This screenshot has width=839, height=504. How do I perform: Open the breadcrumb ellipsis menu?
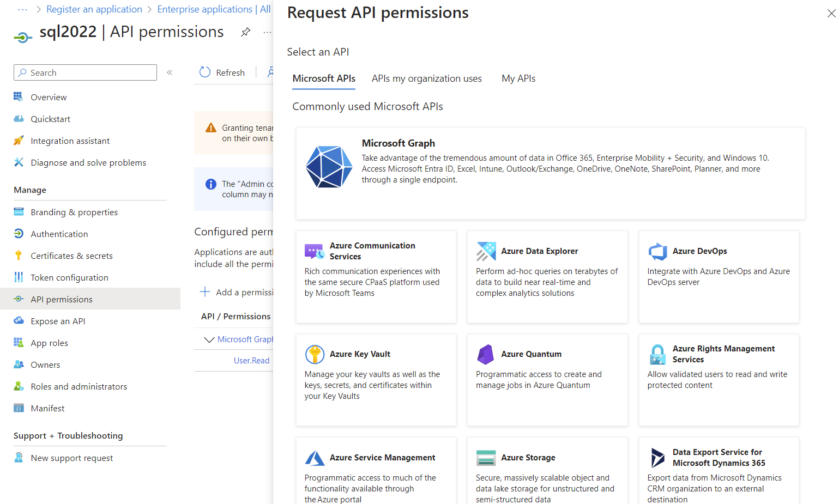[x=22, y=9]
